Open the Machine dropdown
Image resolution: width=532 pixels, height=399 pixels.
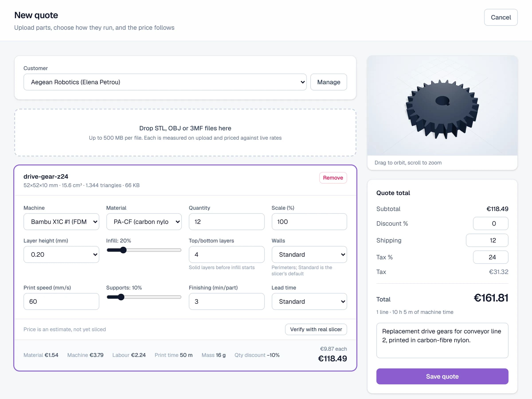click(x=61, y=222)
